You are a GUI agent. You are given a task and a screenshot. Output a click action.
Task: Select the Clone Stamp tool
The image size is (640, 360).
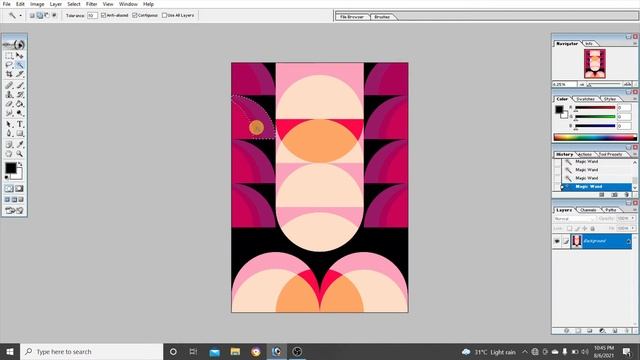(9, 95)
